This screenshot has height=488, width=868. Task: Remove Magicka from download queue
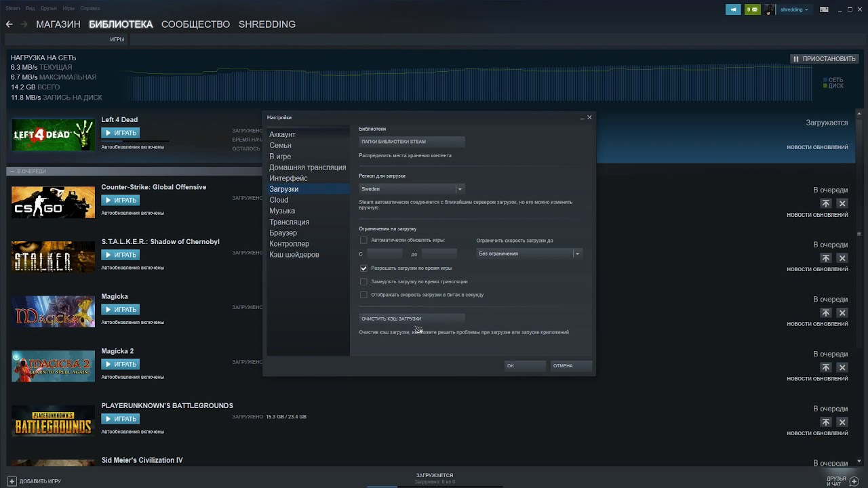tap(842, 313)
